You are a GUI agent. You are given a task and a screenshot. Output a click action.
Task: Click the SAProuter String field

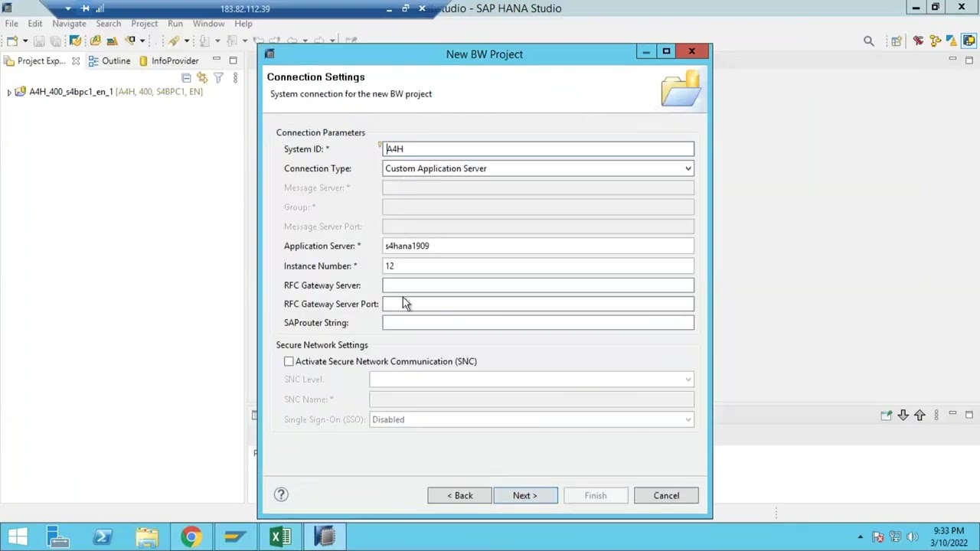point(538,323)
